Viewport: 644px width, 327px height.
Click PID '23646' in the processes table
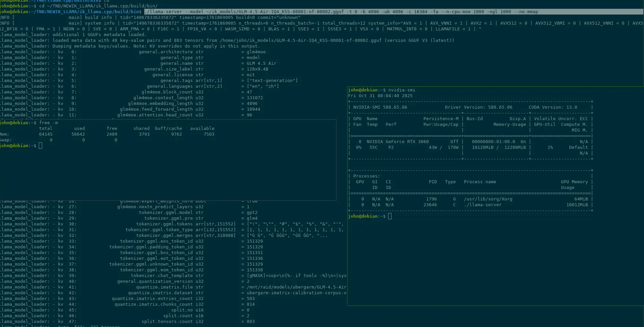[430, 205]
